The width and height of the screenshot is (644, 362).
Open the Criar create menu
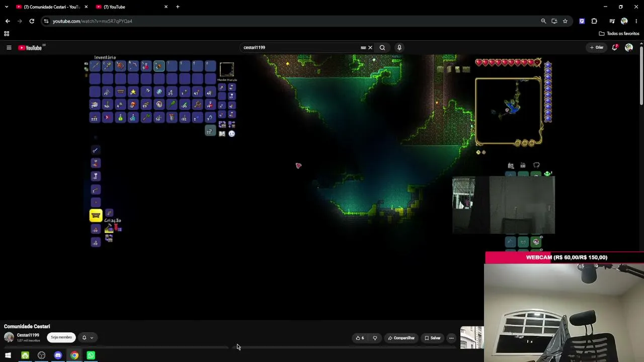point(597,48)
